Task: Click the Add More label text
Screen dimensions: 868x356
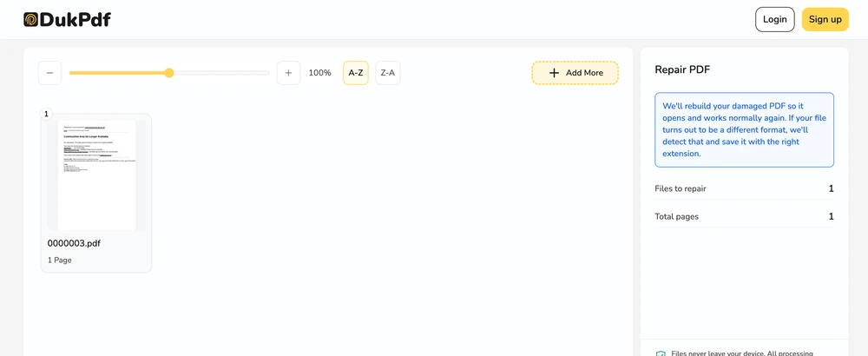Action: (584, 73)
